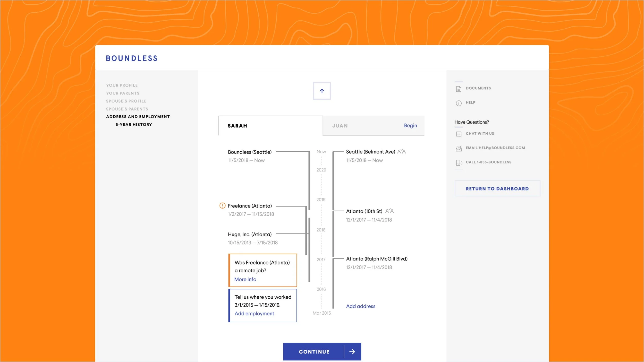Click the chat bubble icon
The width and height of the screenshot is (644, 362).
(459, 134)
